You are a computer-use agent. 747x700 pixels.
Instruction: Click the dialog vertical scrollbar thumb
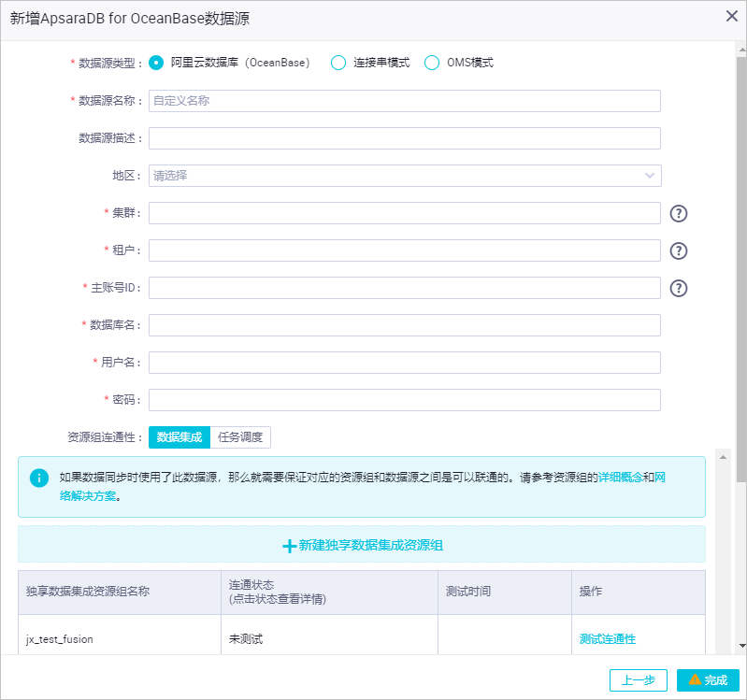tap(741, 269)
